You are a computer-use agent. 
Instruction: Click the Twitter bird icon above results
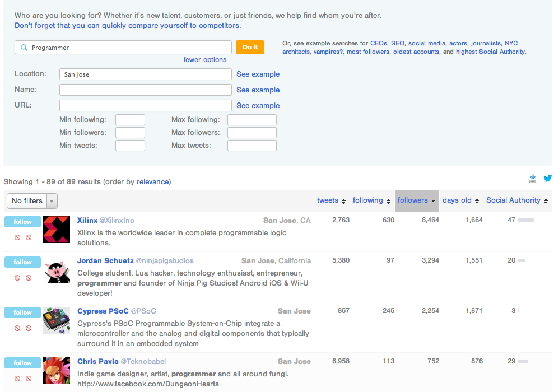coord(547,178)
